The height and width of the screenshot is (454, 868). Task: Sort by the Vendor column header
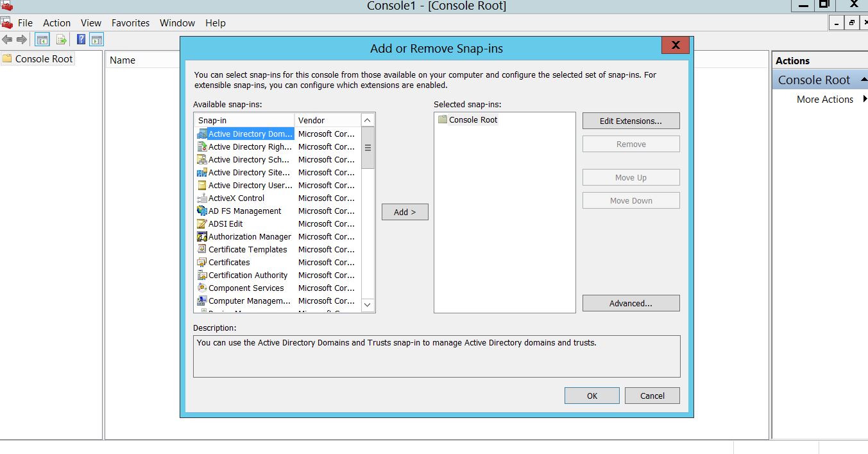[x=328, y=120]
